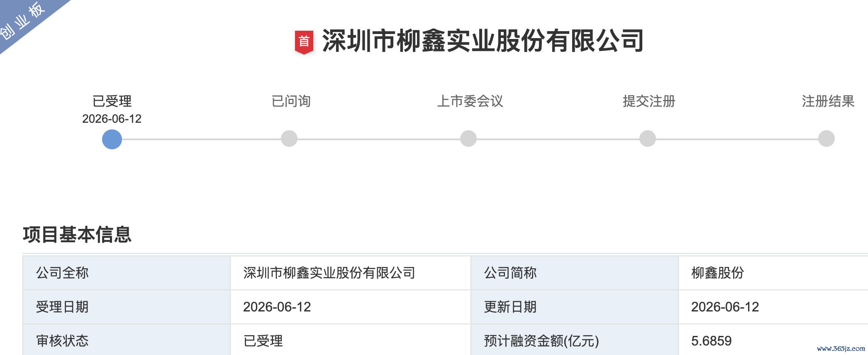Click the 提交注册 stage circle

648,139
